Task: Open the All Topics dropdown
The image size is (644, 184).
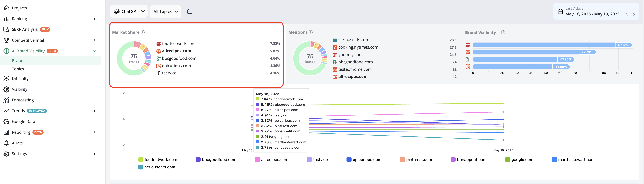Action: (x=165, y=11)
